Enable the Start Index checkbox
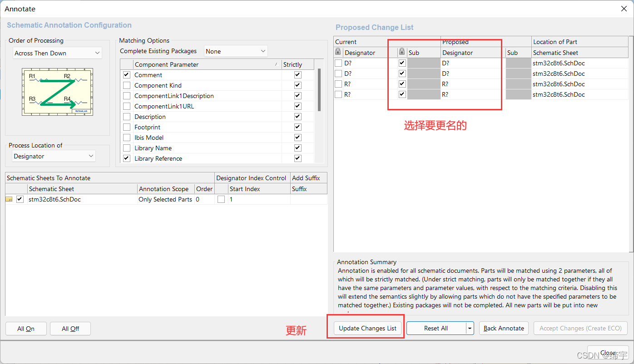The image size is (634, 364). click(221, 199)
